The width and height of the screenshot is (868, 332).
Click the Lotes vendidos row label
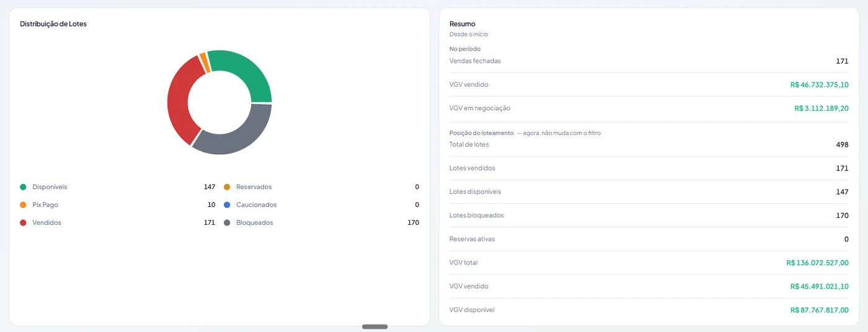click(472, 168)
